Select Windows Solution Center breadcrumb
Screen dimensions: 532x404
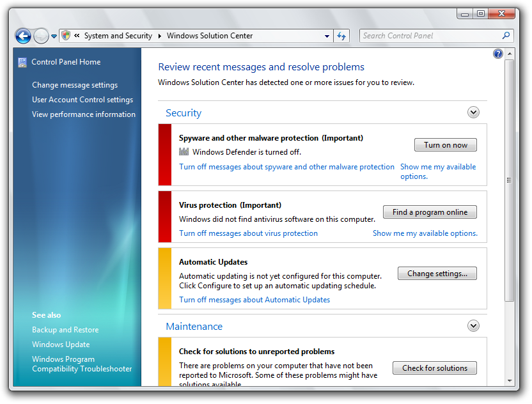point(210,36)
